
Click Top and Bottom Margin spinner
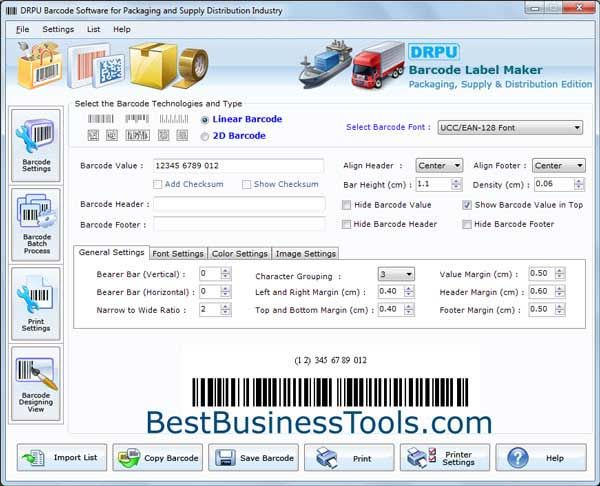point(409,310)
